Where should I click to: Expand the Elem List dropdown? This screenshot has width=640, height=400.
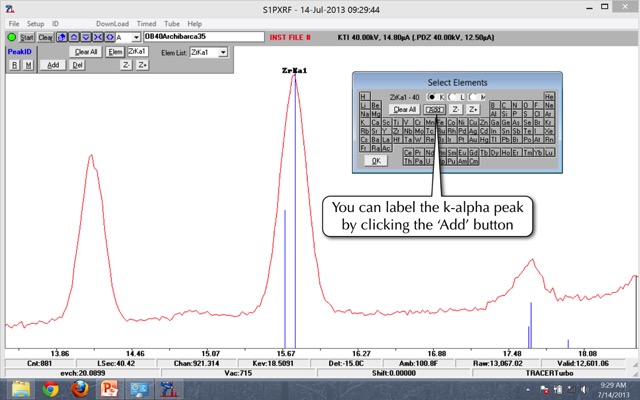(x=223, y=51)
